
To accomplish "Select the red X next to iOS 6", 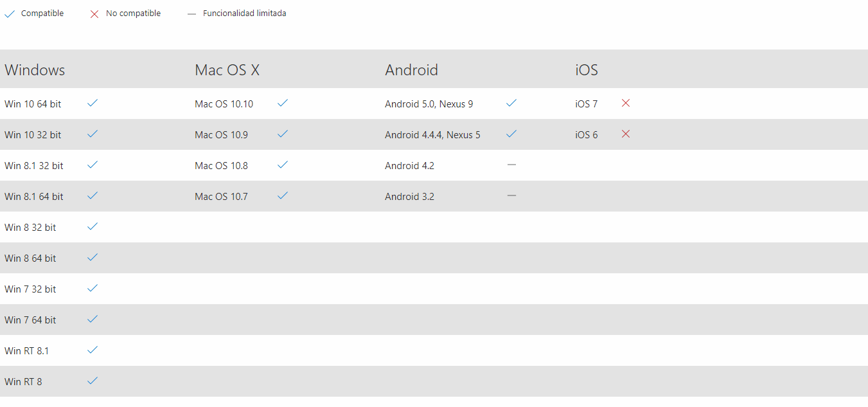I will point(626,134).
